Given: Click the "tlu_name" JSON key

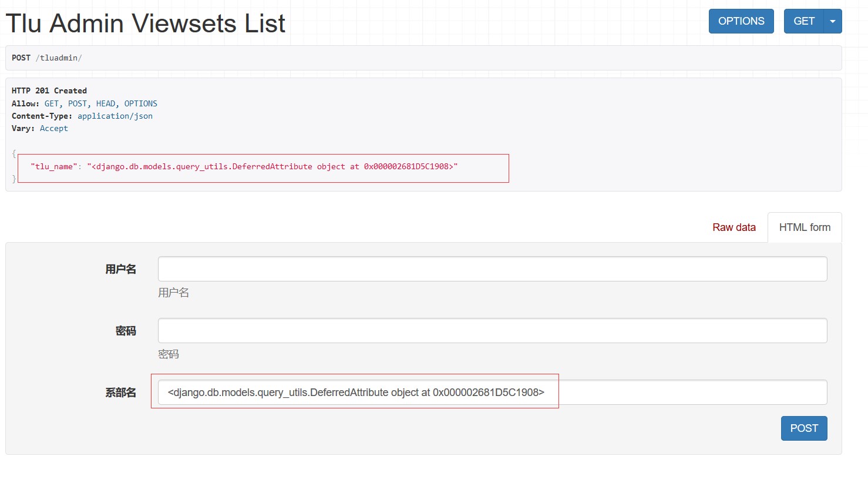Looking at the screenshot, I should click(54, 166).
